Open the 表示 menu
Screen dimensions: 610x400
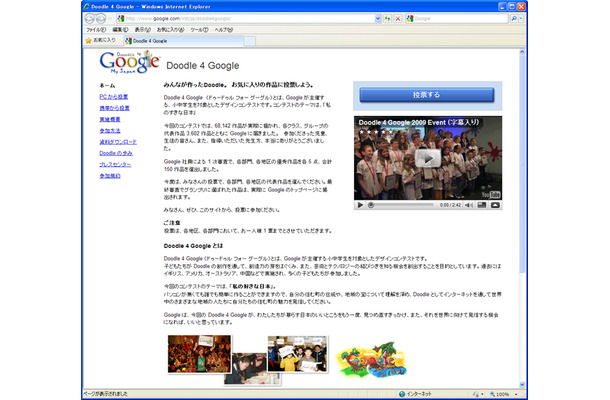click(142, 30)
